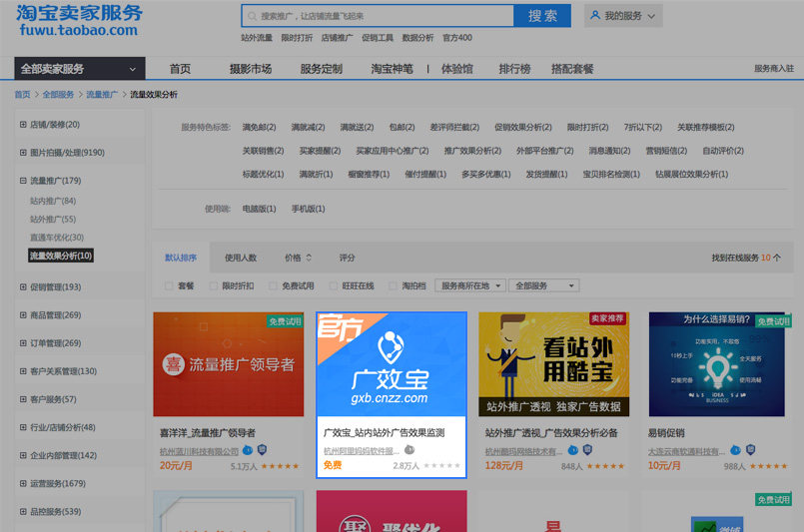This screenshot has width=804, height=532.
Task: Open the 排行榜 nav item
Action: point(514,69)
